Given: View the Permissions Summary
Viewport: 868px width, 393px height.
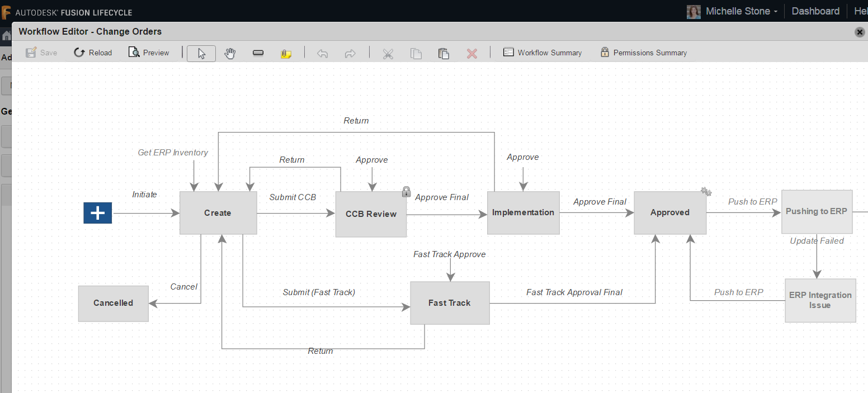Looking at the screenshot, I should (x=644, y=52).
